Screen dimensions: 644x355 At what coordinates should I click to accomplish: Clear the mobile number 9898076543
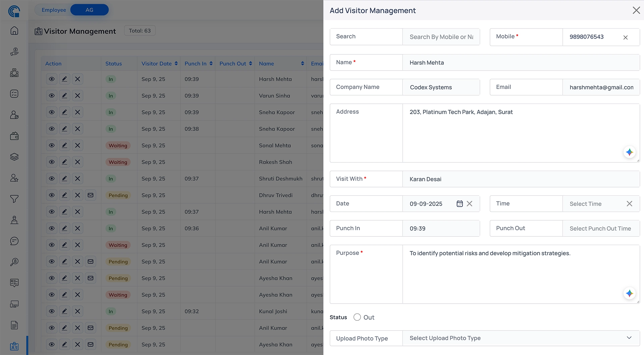(625, 37)
